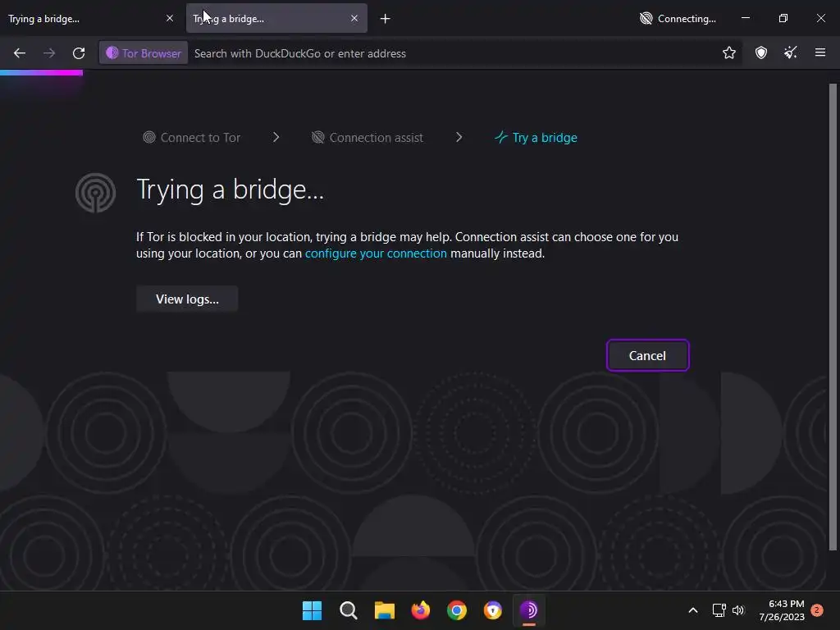840x630 pixels.
Task: Bookmark this page with the star icon
Action: point(729,52)
